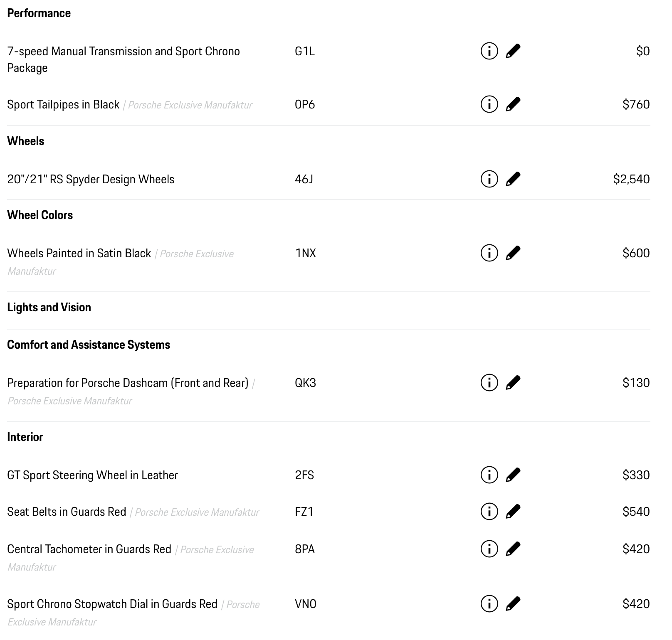Show info for Central Tachometer in Guards Red

489,549
